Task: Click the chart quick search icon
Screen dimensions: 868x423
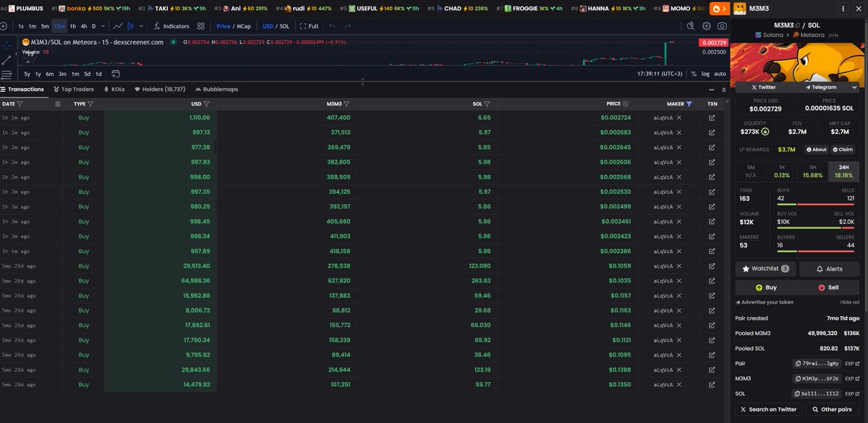Action: pos(690,26)
